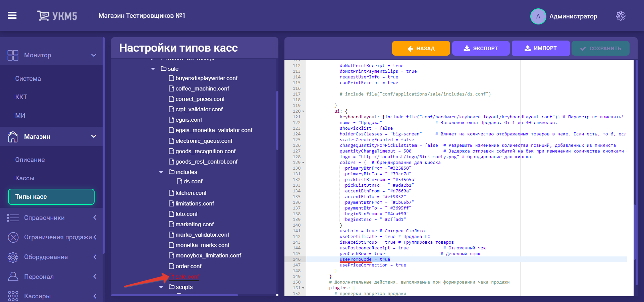Click file icon of kitchen.conf

171,193
